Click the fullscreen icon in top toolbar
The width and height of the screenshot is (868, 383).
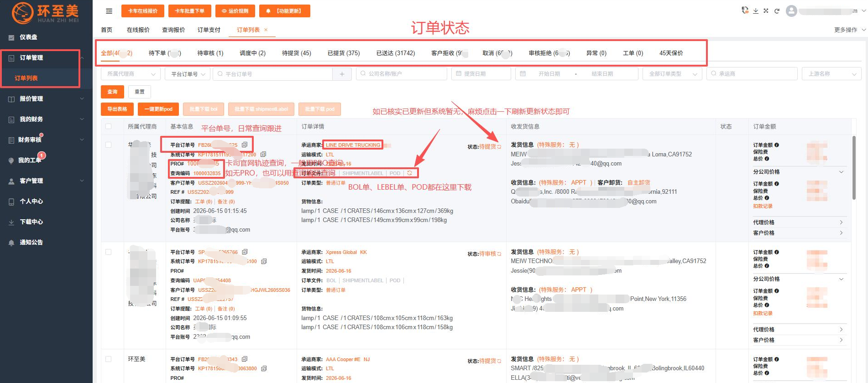click(766, 11)
